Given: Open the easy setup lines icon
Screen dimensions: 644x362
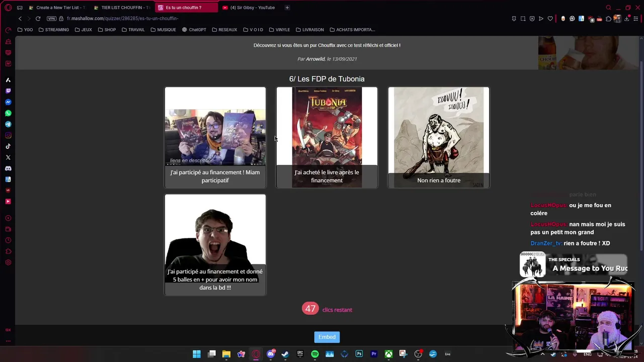Looking at the screenshot, I should (x=635, y=19).
